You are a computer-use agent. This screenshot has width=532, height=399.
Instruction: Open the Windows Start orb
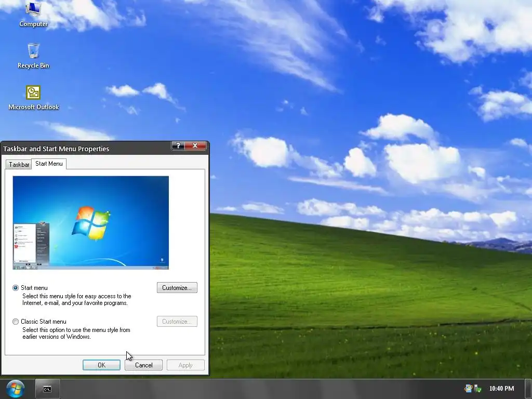coord(15,389)
